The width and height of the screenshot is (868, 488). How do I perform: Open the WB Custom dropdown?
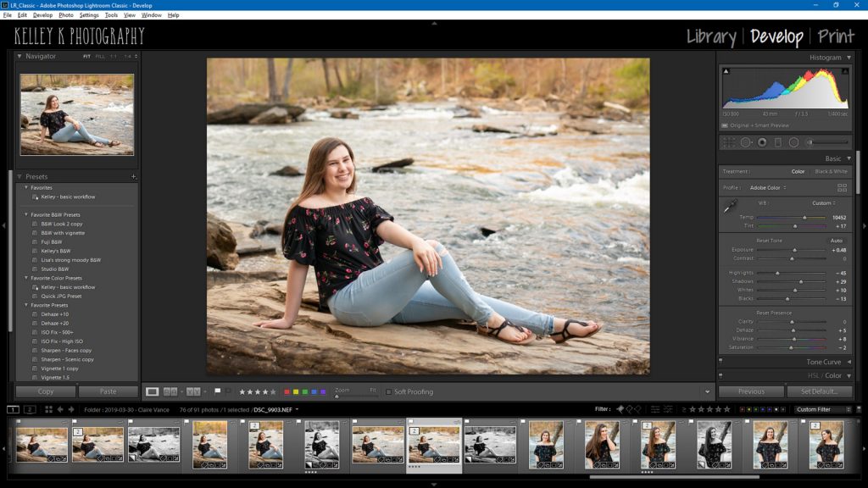click(824, 203)
